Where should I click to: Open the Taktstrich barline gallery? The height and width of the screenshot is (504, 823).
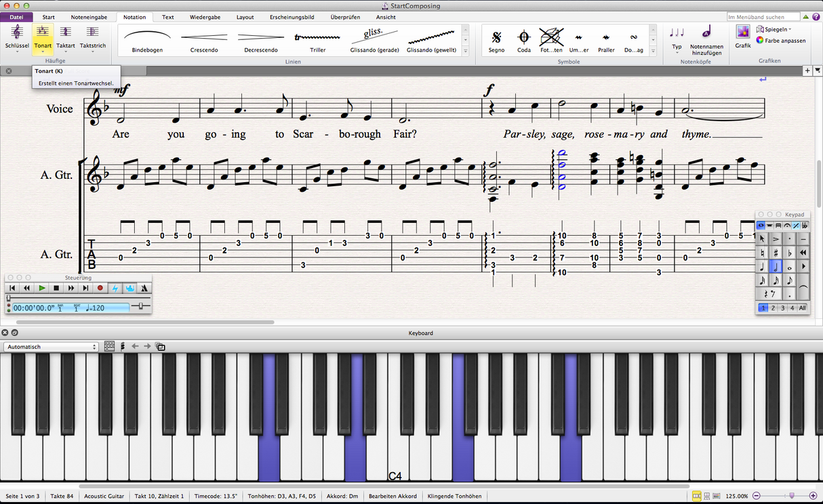(x=93, y=38)
